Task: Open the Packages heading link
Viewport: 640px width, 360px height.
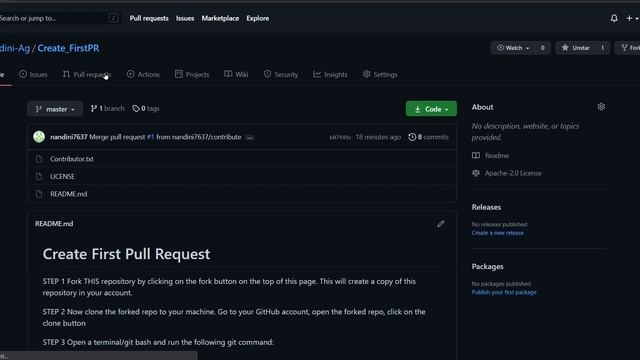Action: click(487, 267)
